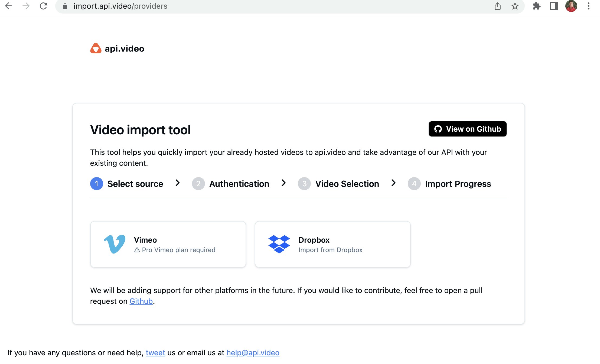Image resolution: width=600 pixels, height=364 pixels.
Task: Click 'Pro Vimeo plan required' text
Action: [x=179, y=250]
